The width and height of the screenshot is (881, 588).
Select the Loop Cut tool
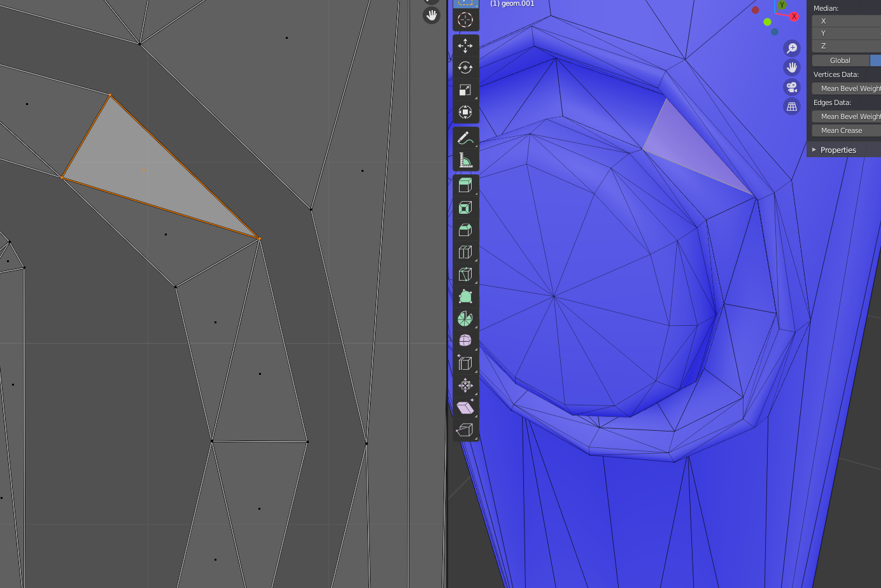coord(465,251)
